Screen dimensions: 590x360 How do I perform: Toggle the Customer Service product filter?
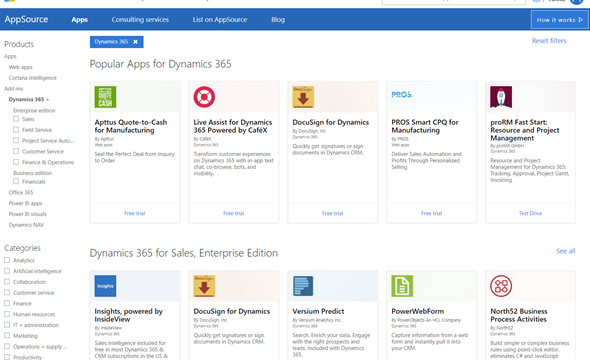(16, 151)
